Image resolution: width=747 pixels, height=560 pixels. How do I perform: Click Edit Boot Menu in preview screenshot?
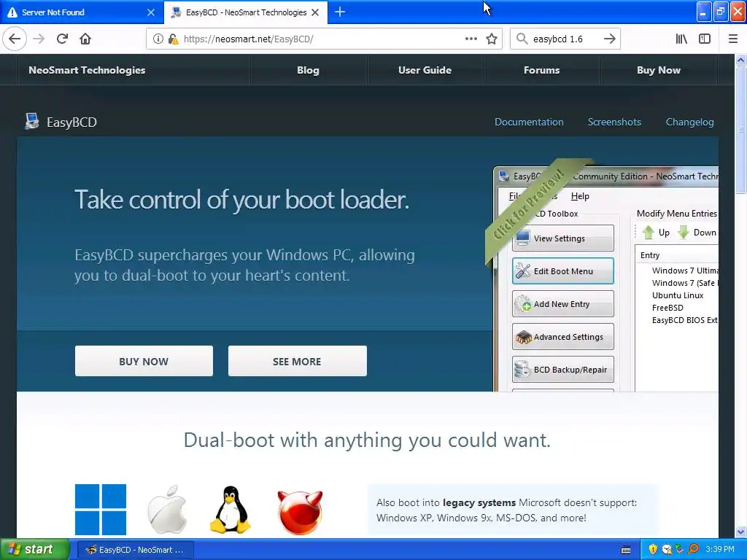(x=562, y=271)
